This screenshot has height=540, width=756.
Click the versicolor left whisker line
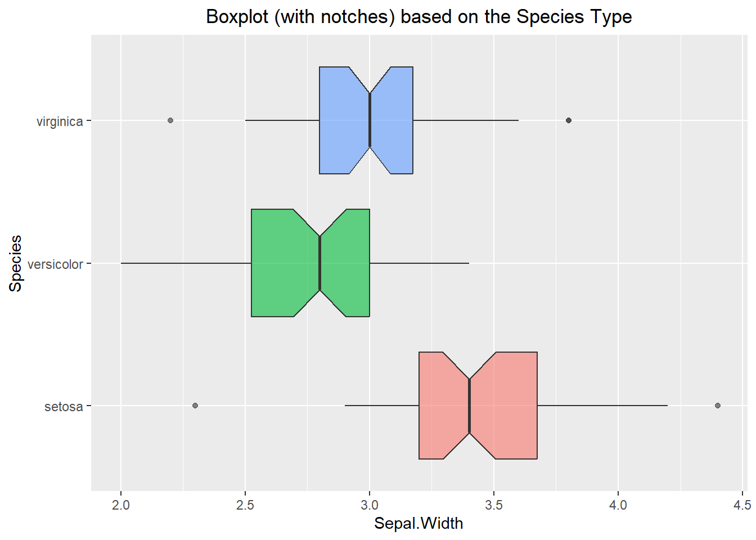pos(186,263)
